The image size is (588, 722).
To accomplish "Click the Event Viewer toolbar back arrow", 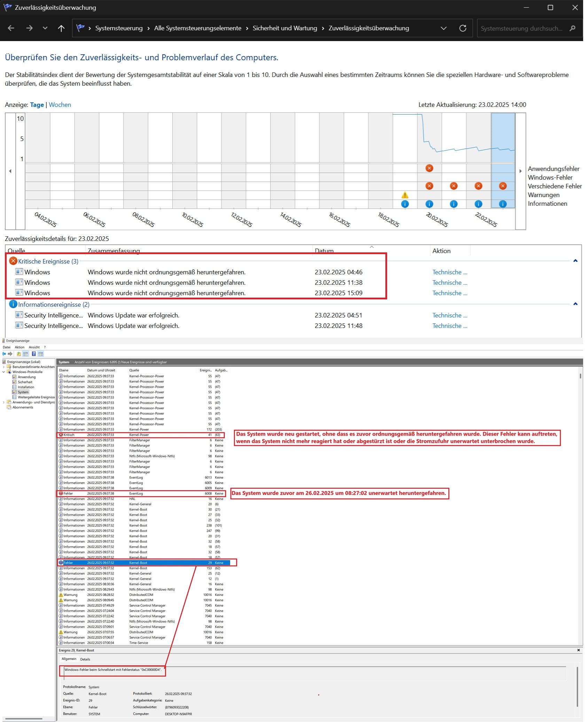I will click(4, 354).
